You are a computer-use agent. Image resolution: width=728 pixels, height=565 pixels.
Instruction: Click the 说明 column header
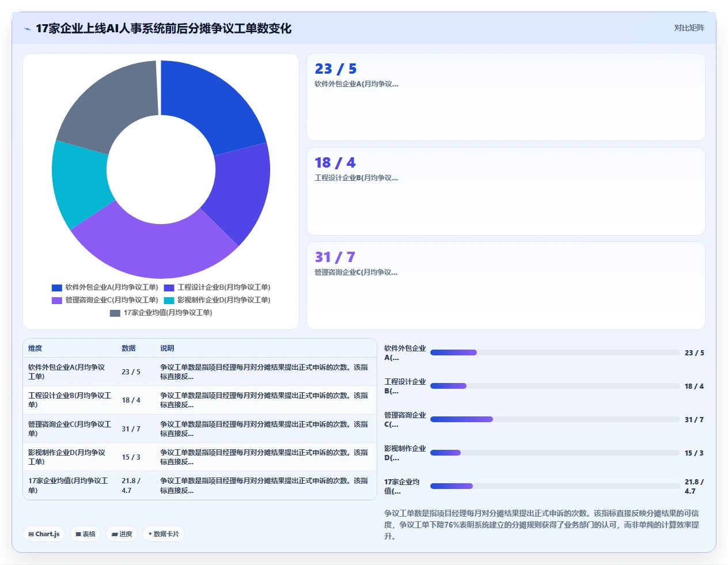click(167, 348)
